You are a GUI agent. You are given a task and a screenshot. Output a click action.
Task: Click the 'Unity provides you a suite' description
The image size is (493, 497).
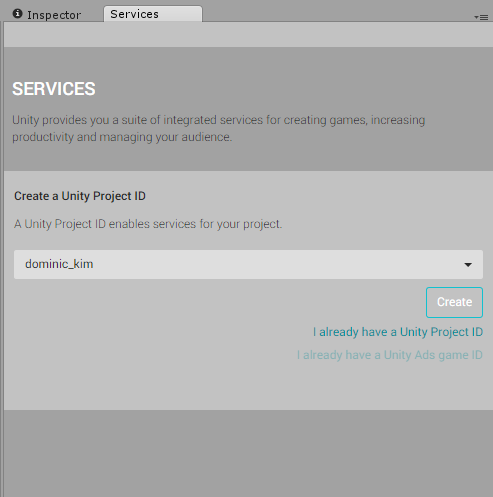219,128
